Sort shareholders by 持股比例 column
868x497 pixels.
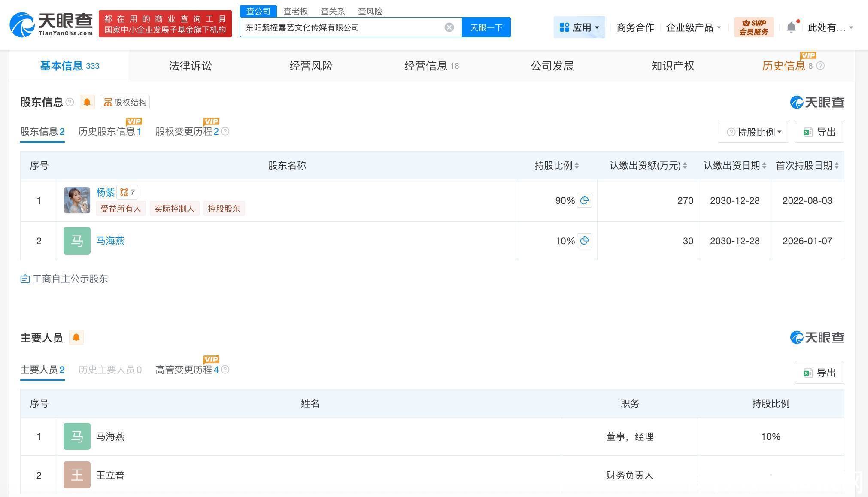click(556, 166)
